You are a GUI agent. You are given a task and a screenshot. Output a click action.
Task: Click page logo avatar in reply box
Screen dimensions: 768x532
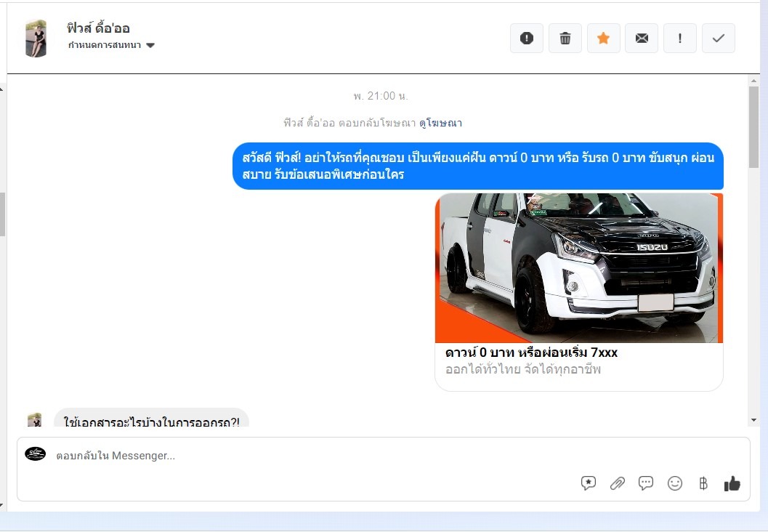[36, 454]
